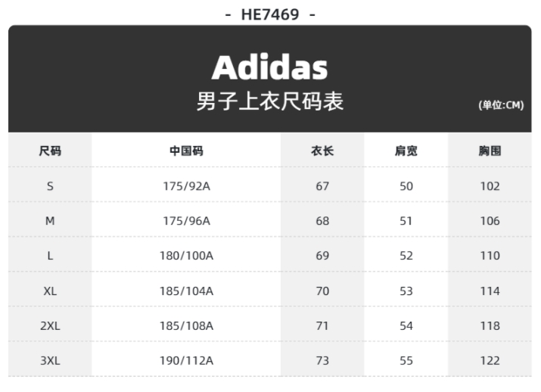Select the 男子上衣尺码表 subtitle text
The image size is (541, 392).
pos(270,101)
